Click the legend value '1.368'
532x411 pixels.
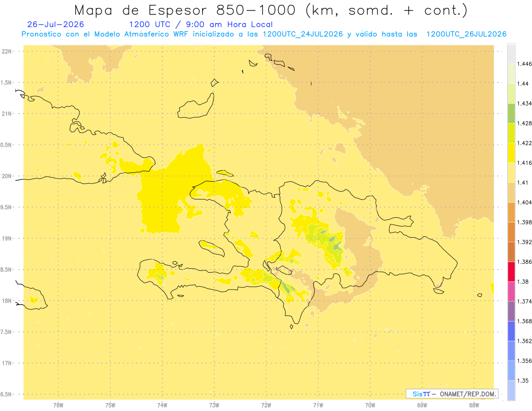(524, 321)
